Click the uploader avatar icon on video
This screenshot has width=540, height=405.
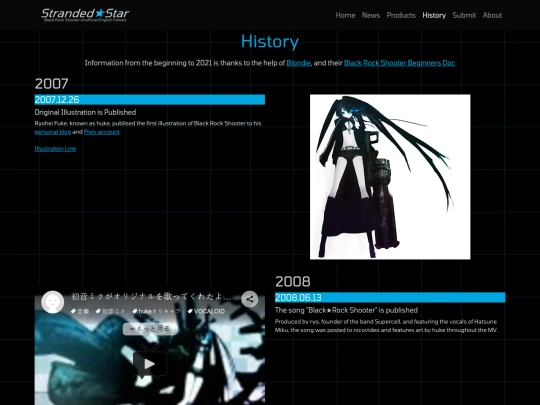tap(52, 302)
